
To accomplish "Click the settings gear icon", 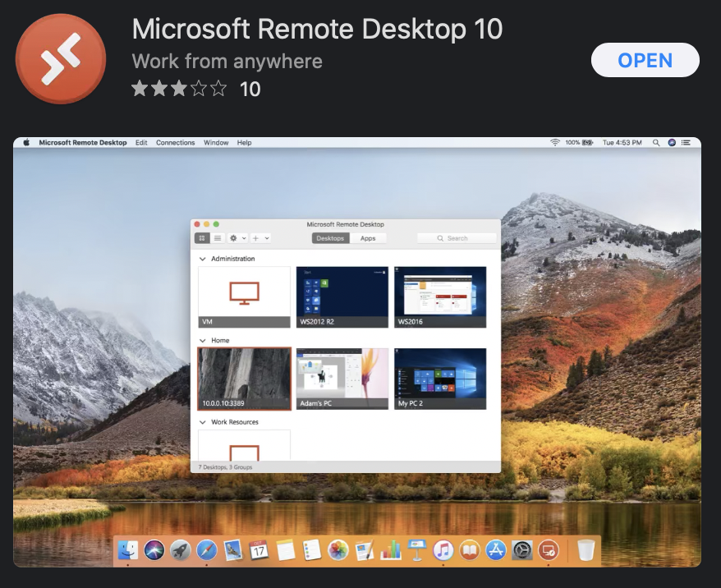I will coord(233,238).
